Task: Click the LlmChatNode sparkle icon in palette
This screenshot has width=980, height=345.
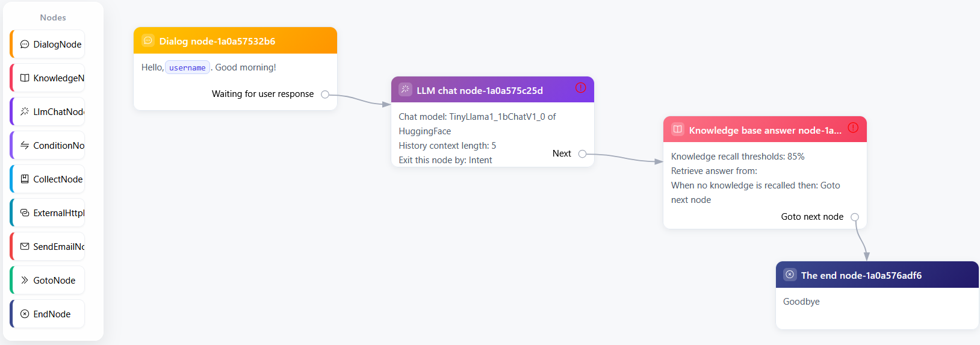Action: point(25,112)
